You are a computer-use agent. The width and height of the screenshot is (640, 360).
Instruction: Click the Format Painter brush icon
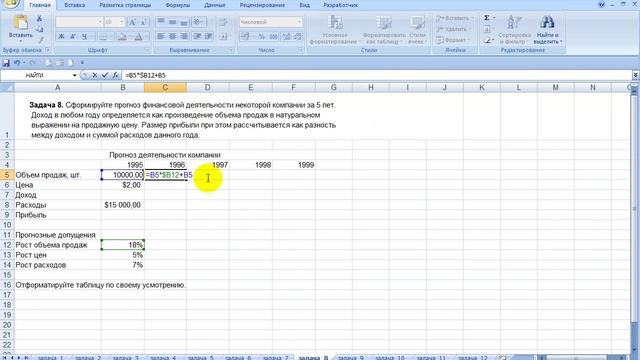pyautogui.click(x=40, y=40)
